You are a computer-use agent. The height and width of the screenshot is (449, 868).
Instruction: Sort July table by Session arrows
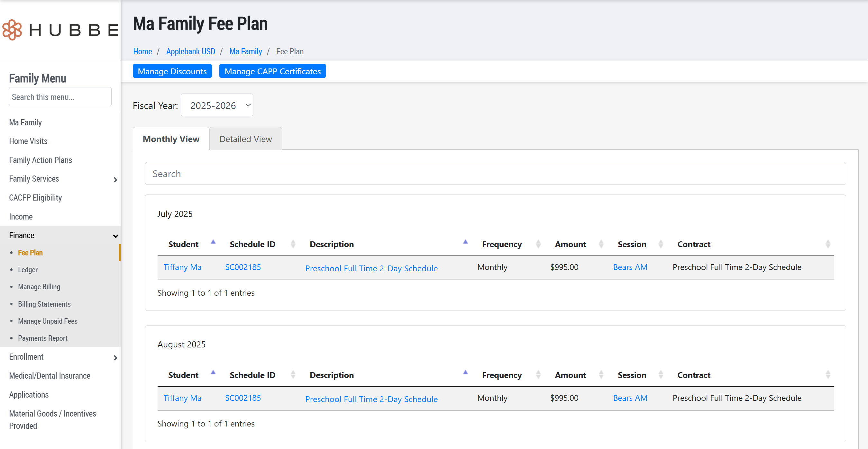661,244
